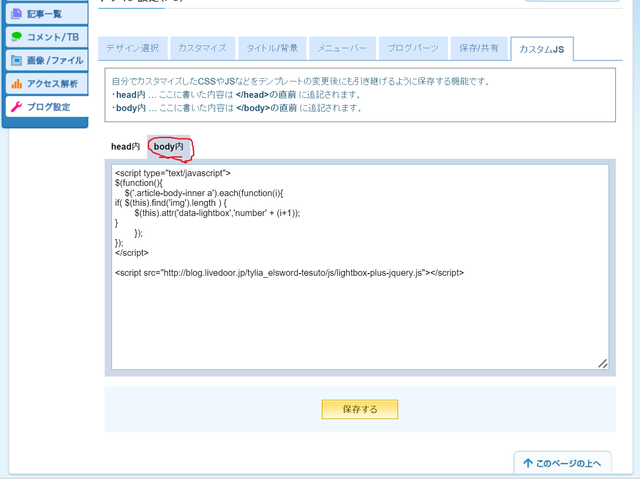640x479 pixels.
Task: Open アクセス解析 in the sidebar
Action: (x=47, y=84)
